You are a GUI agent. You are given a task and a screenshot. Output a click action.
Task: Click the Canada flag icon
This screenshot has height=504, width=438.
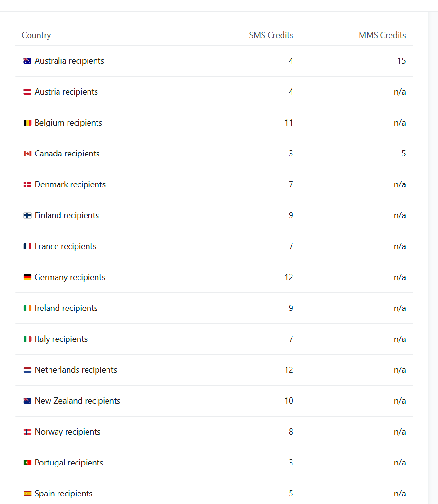click(27, 153)
